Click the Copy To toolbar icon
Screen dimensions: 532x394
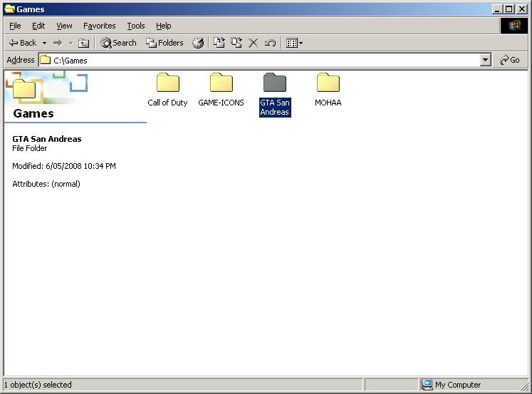[236, 43]
